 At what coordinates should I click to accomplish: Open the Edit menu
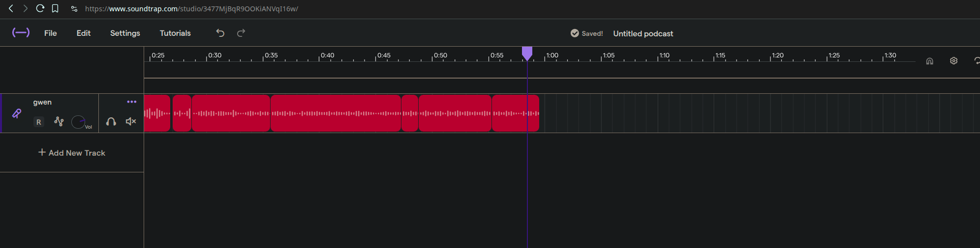pyautogui.click(x=84, y=33)
